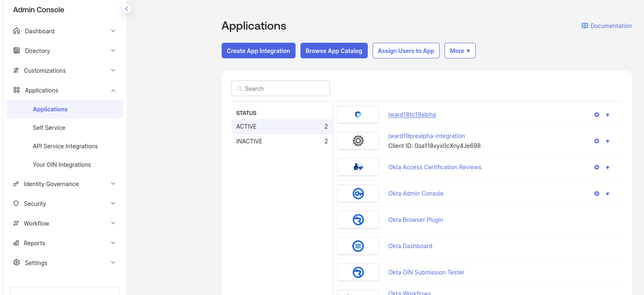Open dropdown arrow for Okta Admin Console row
The image size is (644, 295).
[607, 194]
